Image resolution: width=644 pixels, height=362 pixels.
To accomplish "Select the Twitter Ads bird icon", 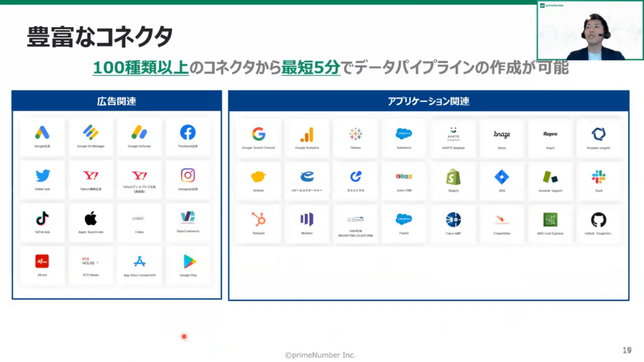I will click(x=43, y=176).
